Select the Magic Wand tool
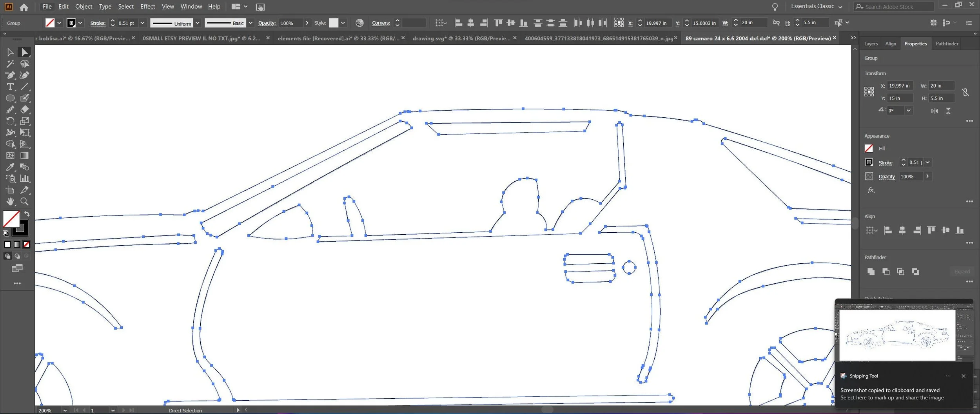Viewport: 980px width, 414px height. pos(10,64)
